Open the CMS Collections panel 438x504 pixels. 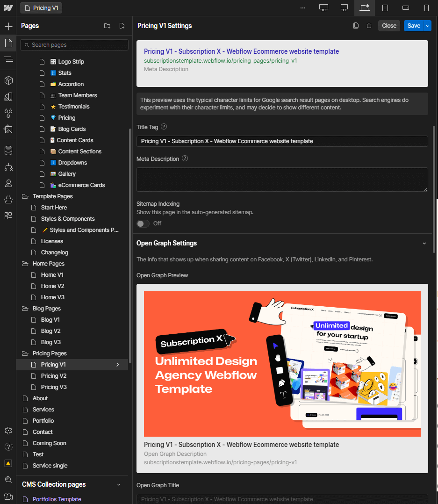(x=8, y=151)
